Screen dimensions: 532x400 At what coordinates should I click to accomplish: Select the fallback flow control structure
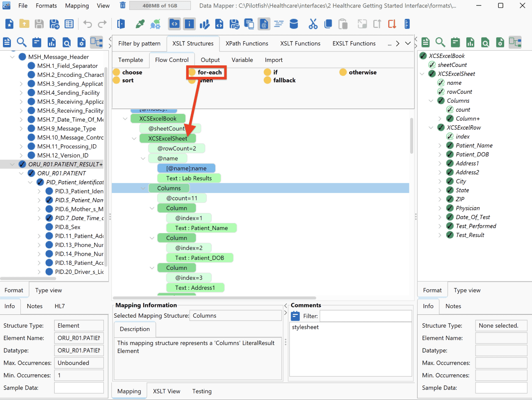click(x=280, y=80)
